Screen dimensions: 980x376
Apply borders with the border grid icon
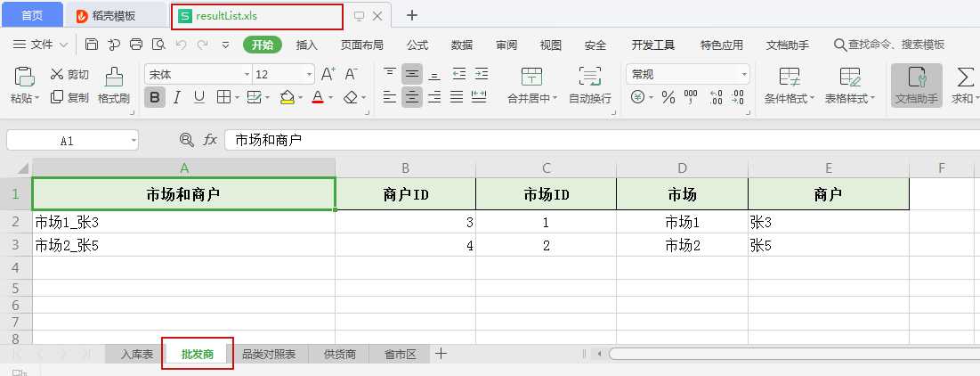(223, 97)
